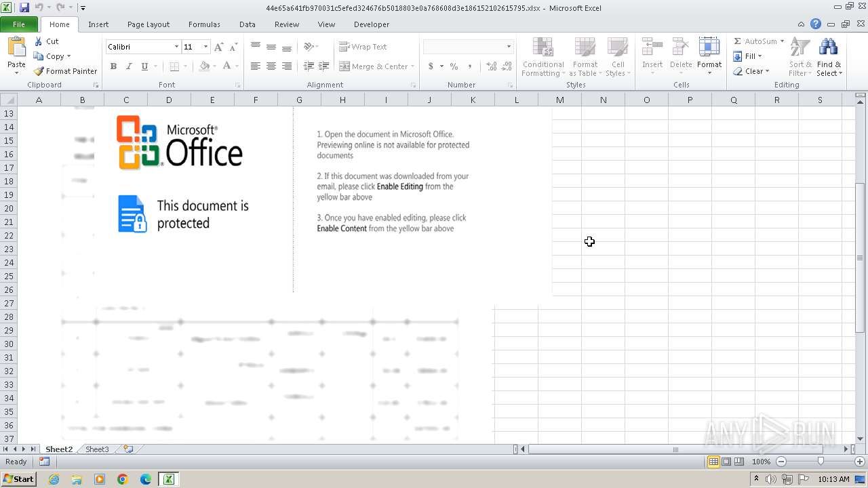The image size is (868, 488).
Task: Click the Windows Start button
Action: pyautogui.click(x=18, y=479)
